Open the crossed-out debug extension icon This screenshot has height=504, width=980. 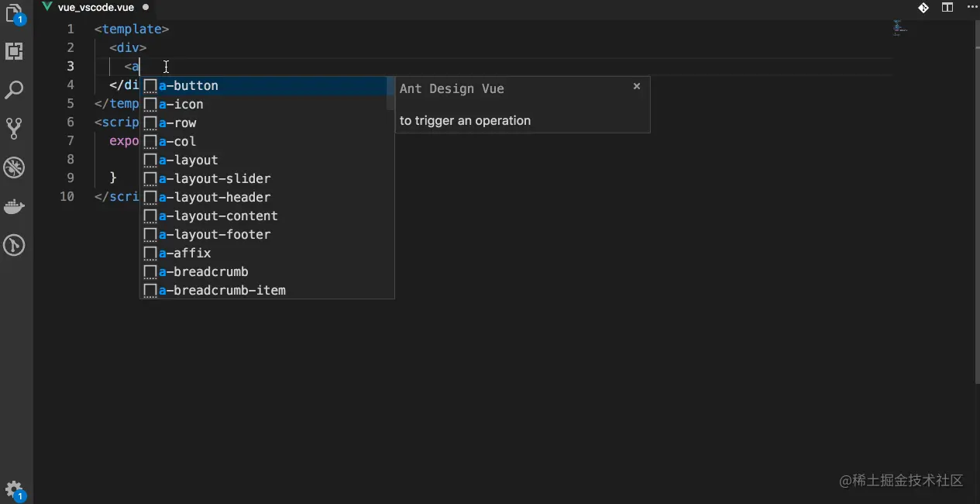[15, 167]
